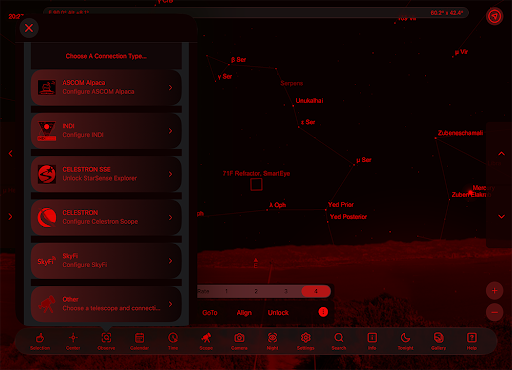Select slew rate 4
Image resolution: width=512 pixels, height=370 pixels.
[x=316, y=291]
